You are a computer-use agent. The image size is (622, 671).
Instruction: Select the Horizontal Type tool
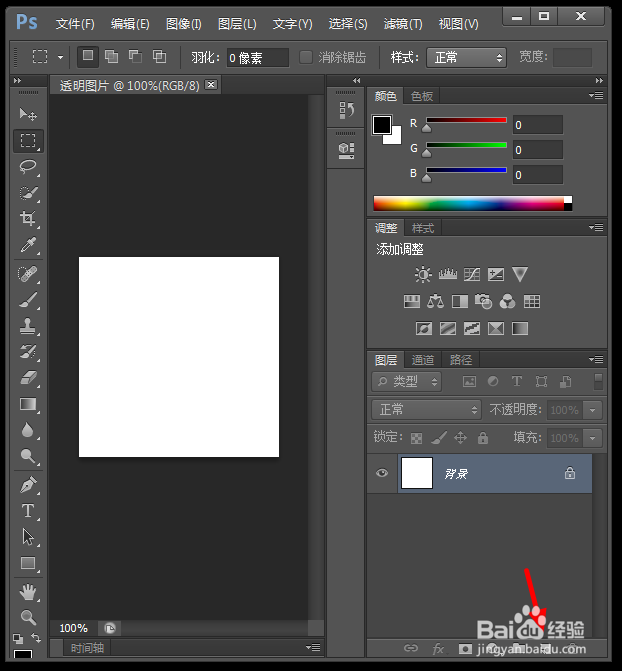pos(28,511)
